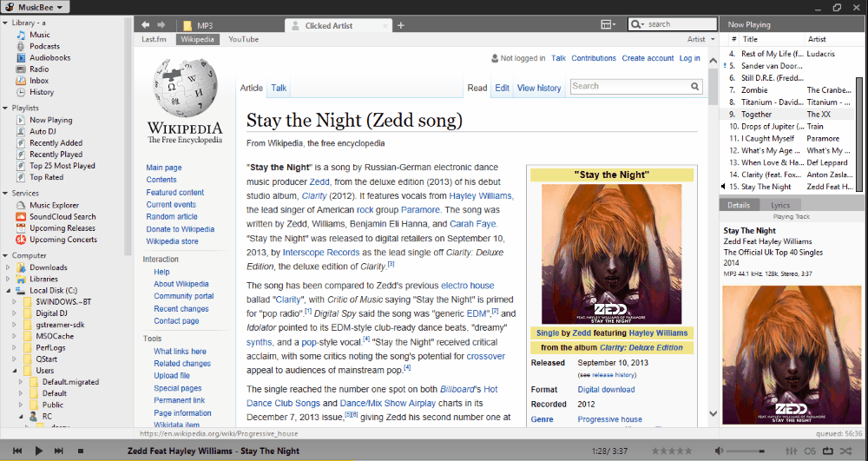
Task: Switch to the Last.fm tab
Action: click(x=154, y=39)
